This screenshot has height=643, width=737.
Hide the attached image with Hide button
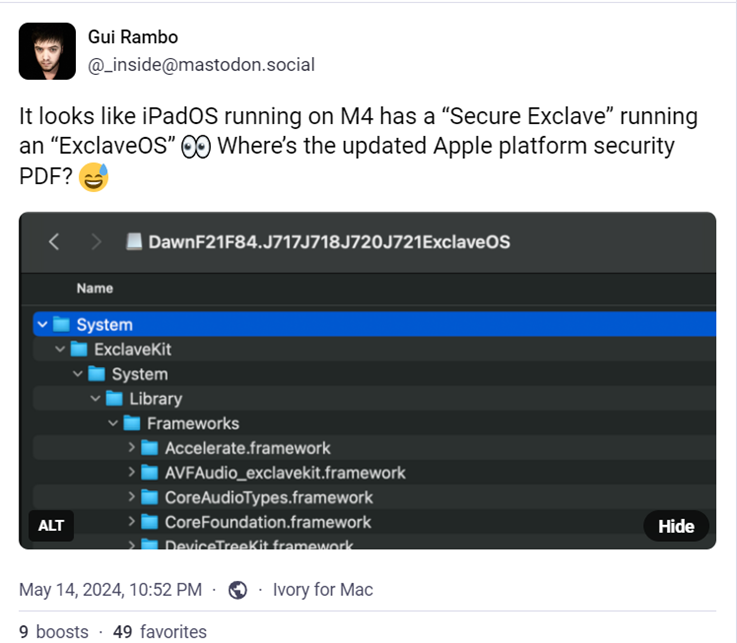676,526
